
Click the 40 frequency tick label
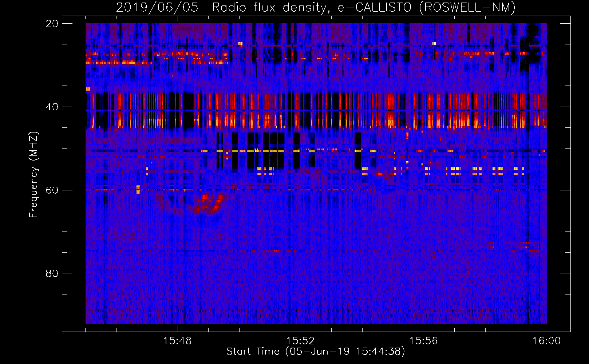pyautogui.click(x=52, y=107)
